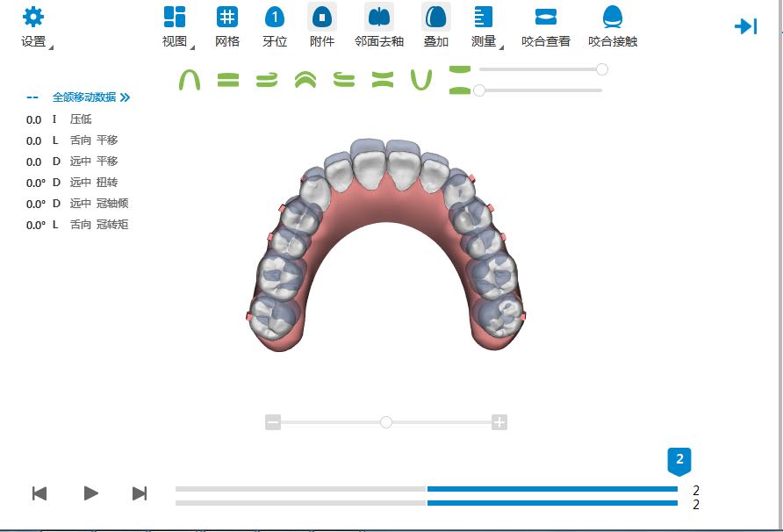783x532 pixels.
Task: Select the concave bars rear view icon
Action: click(x=383, y=80)
